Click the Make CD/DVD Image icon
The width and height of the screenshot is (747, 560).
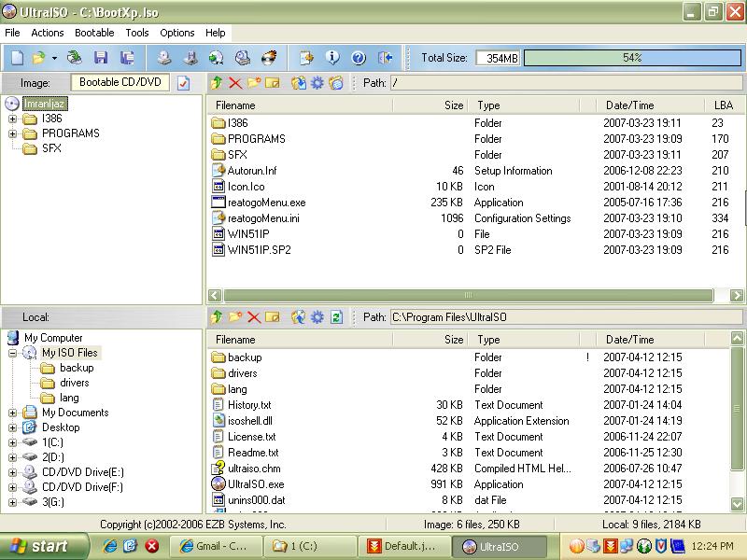[x=164, y=58]
